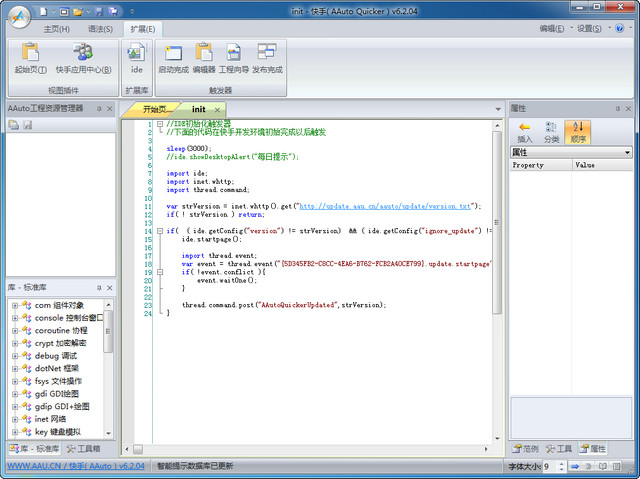Click the 发布完成 trigger icon
The width and height of the screenshot is (640, 479).
click(267, 58)
